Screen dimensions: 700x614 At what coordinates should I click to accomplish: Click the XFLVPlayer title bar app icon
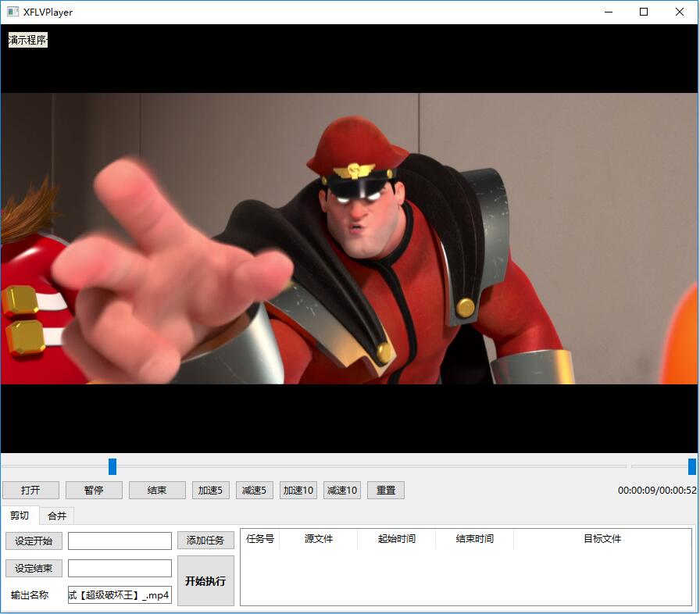tap(13, 12)
